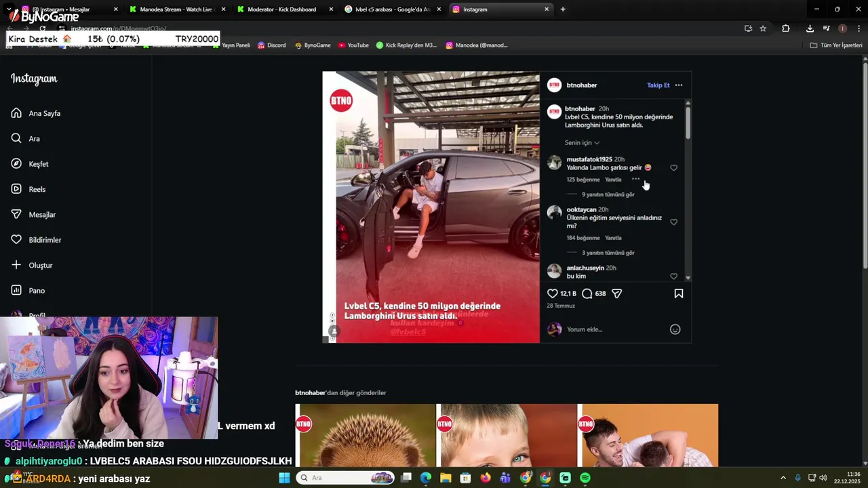Open a new browser tab
868x488 pixels.
click(563, 9)
